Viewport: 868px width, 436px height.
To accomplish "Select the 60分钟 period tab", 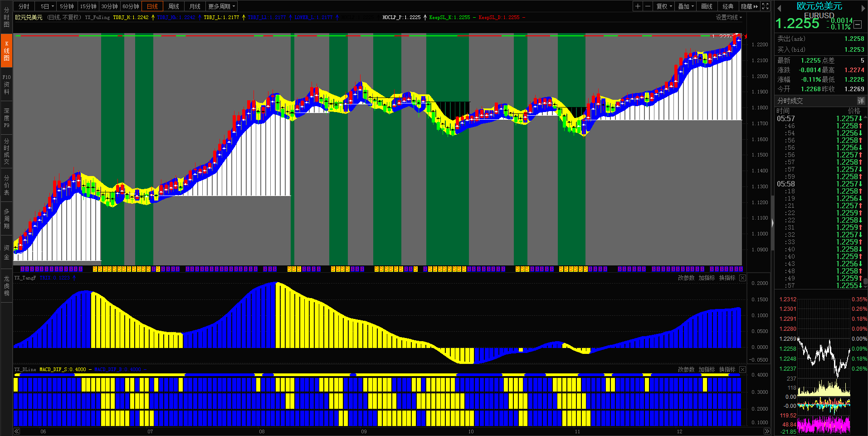I will (x=131, y=6).
